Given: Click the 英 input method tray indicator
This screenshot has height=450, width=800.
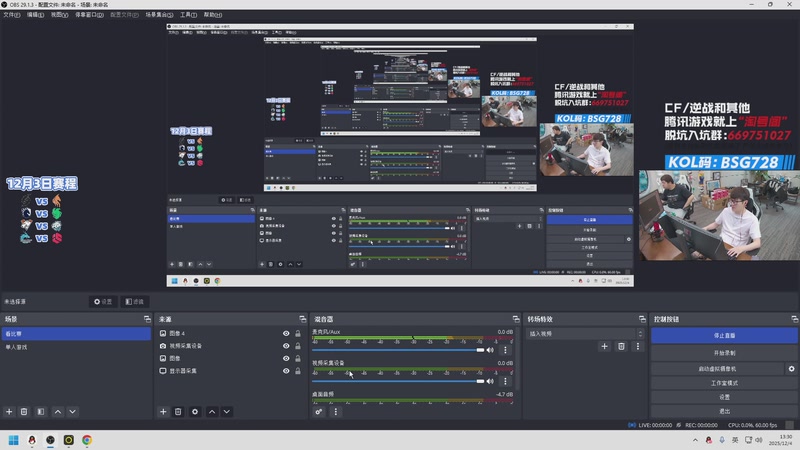Looking at the screenshot, I should pos(735,440).
